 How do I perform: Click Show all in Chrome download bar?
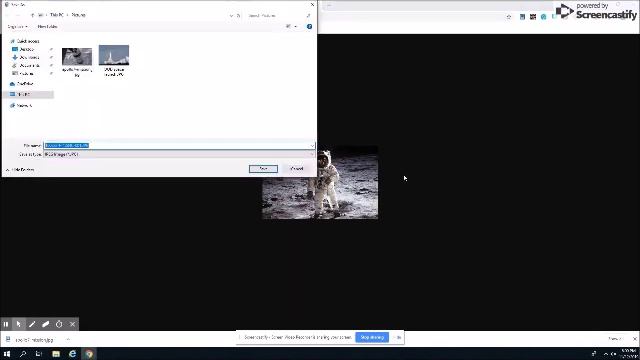(615, 339)
